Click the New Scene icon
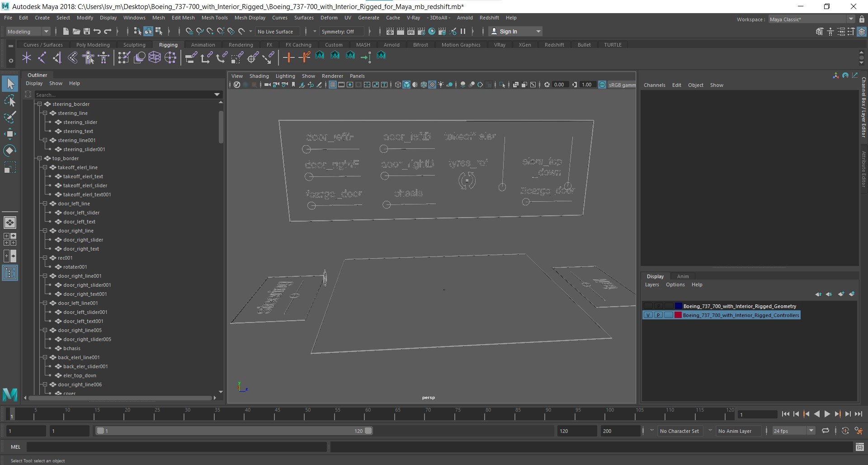 pyautogui.click(x=66, y=31)
